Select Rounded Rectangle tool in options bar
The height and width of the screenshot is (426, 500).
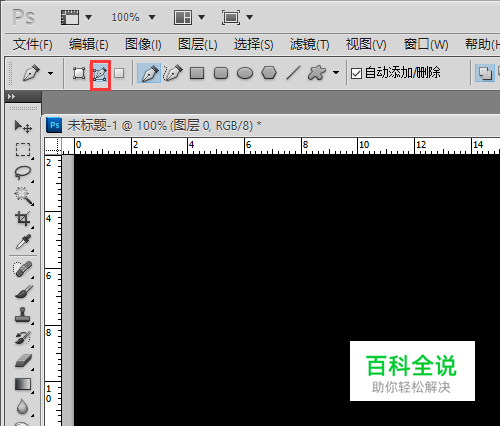tap(221, 73)
